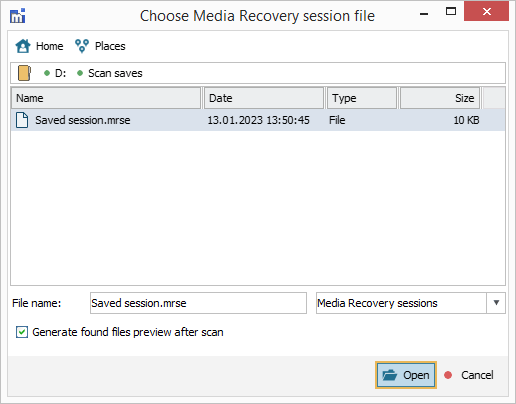Navigate to D: in breadcrumb path
Screen dimensions: 516x404
tap(60, 73)
